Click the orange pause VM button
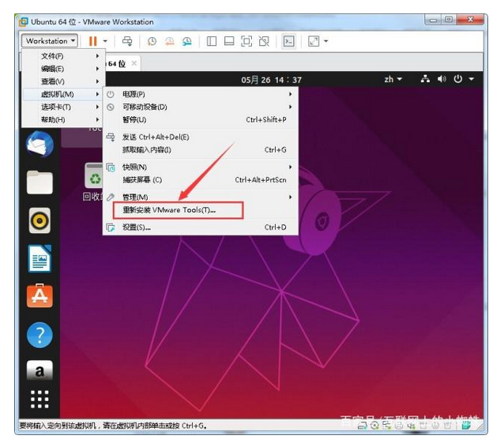The image size is (504, 443). pos(93,41)
